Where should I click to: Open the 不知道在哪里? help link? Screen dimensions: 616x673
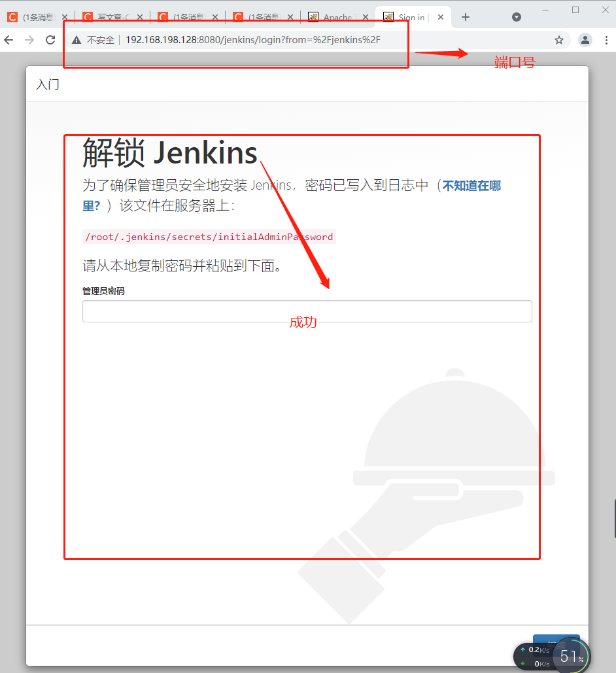coord(471,186)
